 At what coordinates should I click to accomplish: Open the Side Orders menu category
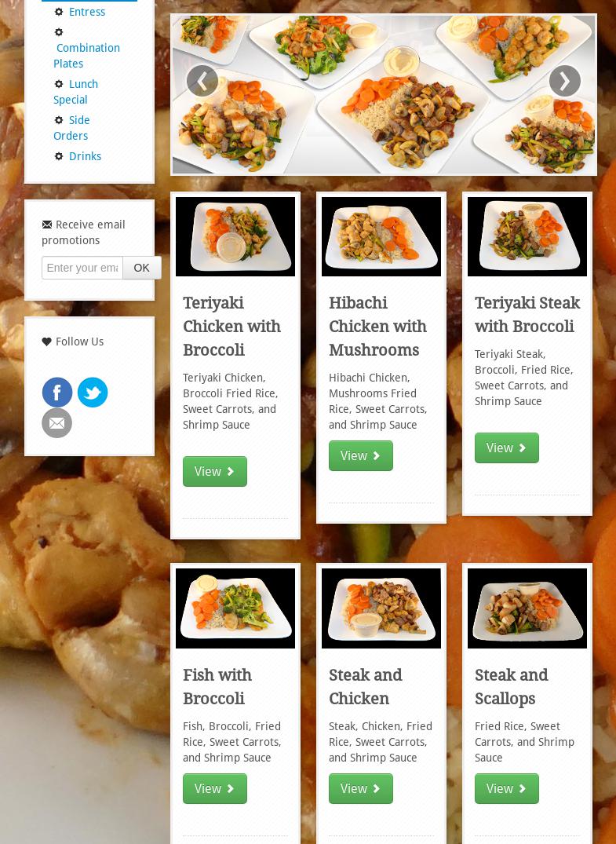tap(71, 127)
